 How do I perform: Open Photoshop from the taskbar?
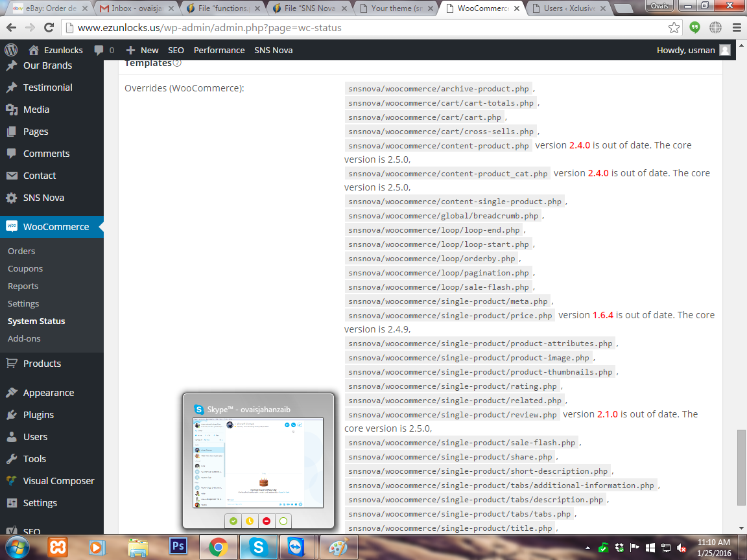coord(178,547)
